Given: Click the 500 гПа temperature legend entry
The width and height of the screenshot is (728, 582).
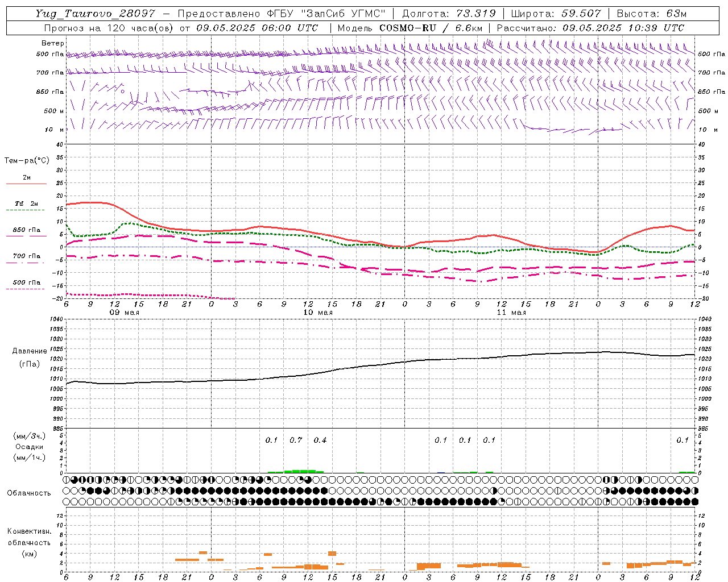Looking at the screenshot, I should pos(27,282).
